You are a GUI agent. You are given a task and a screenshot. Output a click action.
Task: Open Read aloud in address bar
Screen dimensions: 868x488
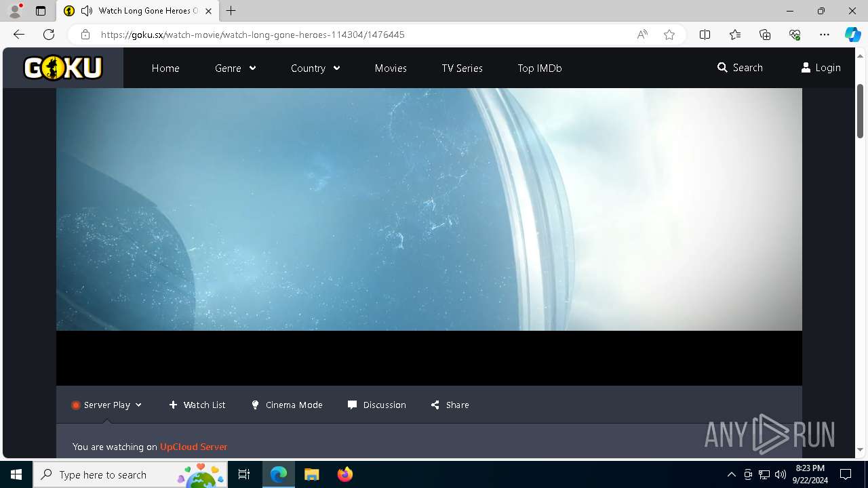click(x=642, y=35)
